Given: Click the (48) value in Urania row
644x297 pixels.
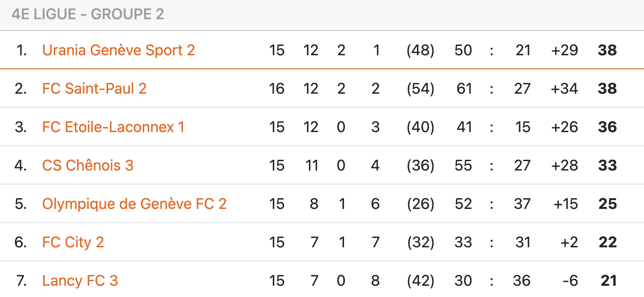Looking at the screenshot, I should pyautogui.click(x=420, y=50).
